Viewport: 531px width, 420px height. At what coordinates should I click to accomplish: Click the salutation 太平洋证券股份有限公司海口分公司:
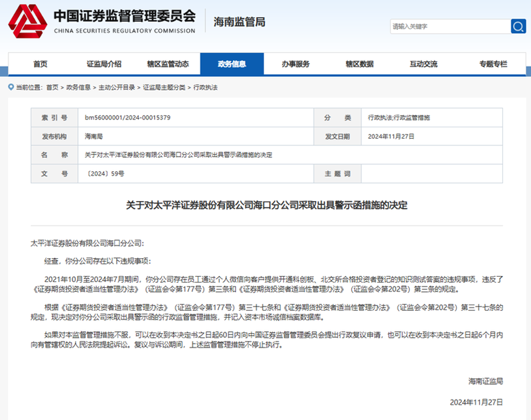click(x=88, y=244)
